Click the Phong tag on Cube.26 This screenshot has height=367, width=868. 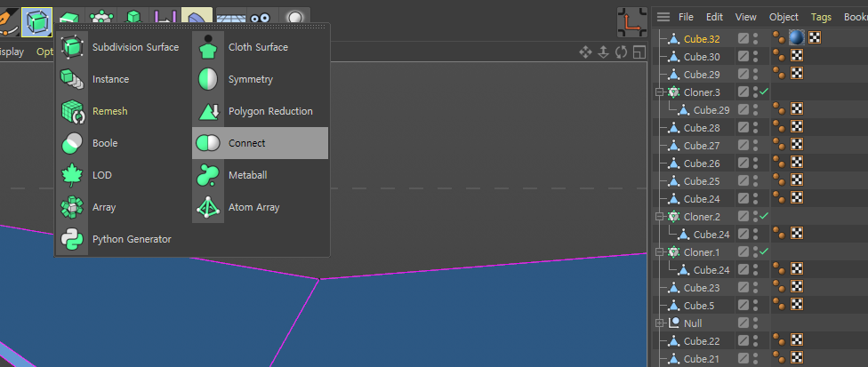click(779, 163)
